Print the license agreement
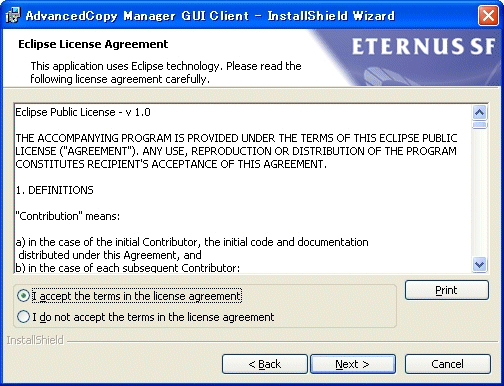This screenshot has width=504, height=386. [x=447, y=290]
